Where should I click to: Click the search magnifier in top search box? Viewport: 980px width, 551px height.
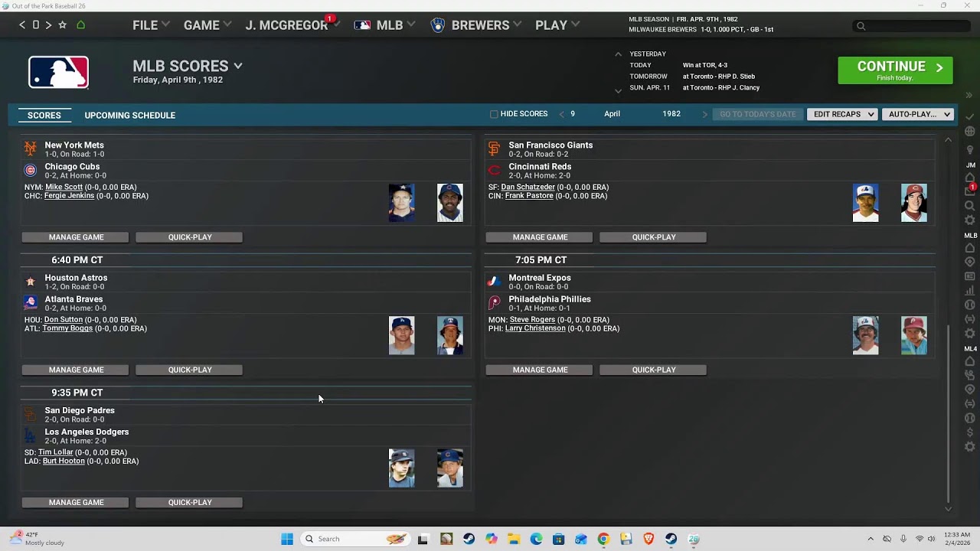coord(861,26)
